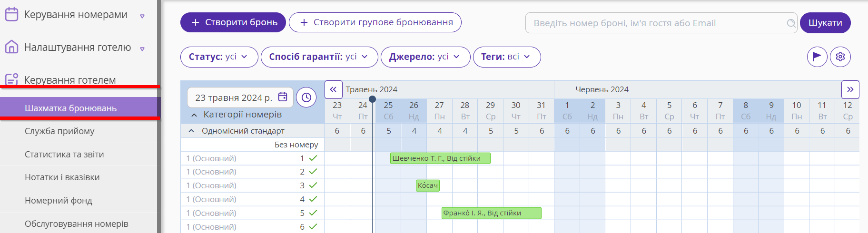The width and height of the screenshot is (868, 233).
Task: Open the calendar date picker icon
Action: [283, 97]
